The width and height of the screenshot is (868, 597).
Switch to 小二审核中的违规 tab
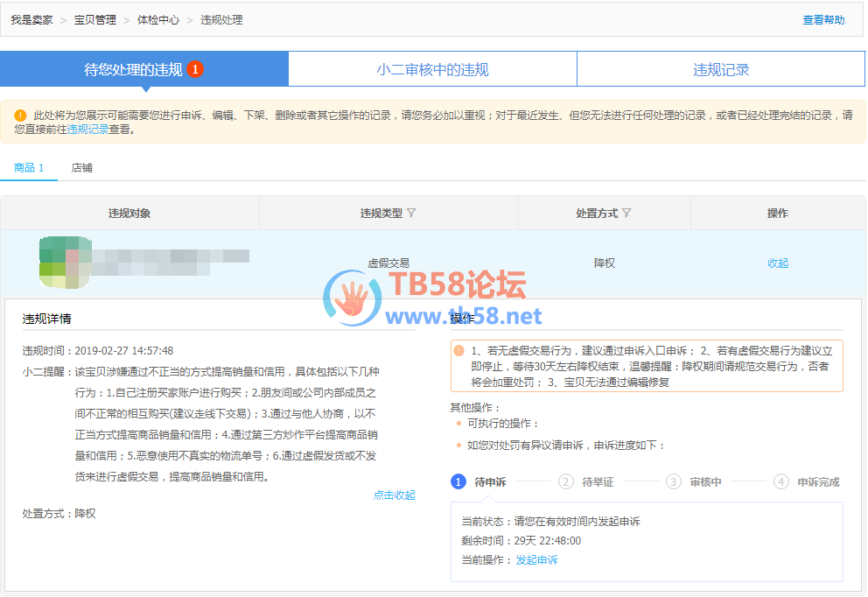pyautogui.click(x=432, y=70)
